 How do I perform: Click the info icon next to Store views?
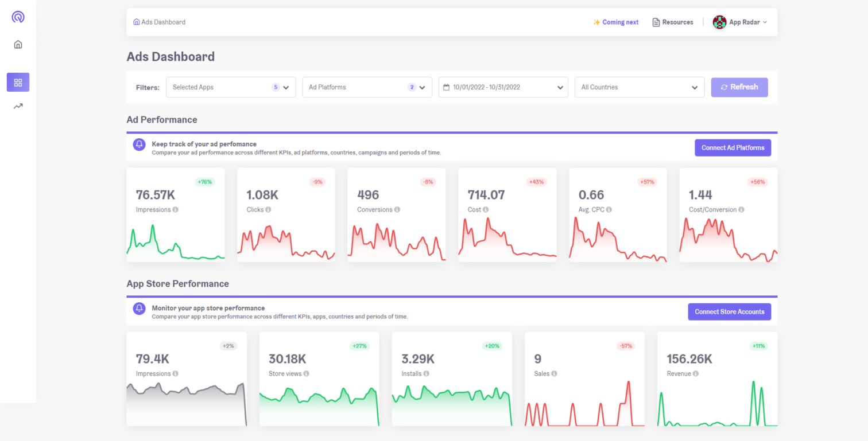tap(306, 374)
